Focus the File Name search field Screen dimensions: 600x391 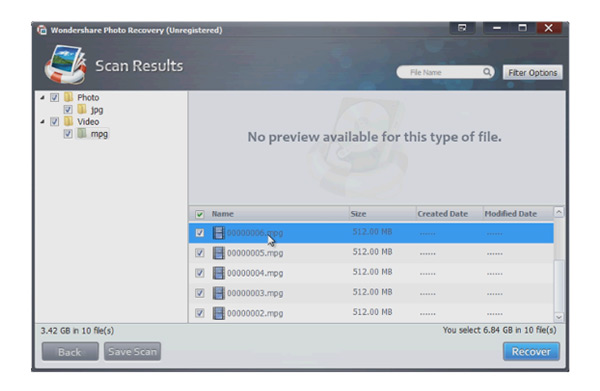[445, 72]
